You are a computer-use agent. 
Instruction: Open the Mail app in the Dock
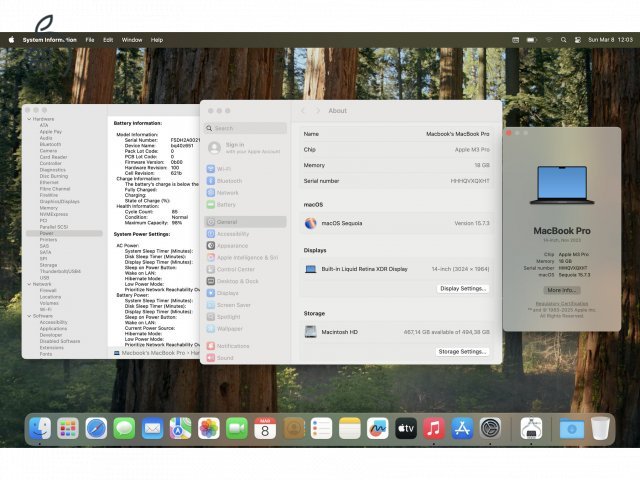(x=153, y=428)
